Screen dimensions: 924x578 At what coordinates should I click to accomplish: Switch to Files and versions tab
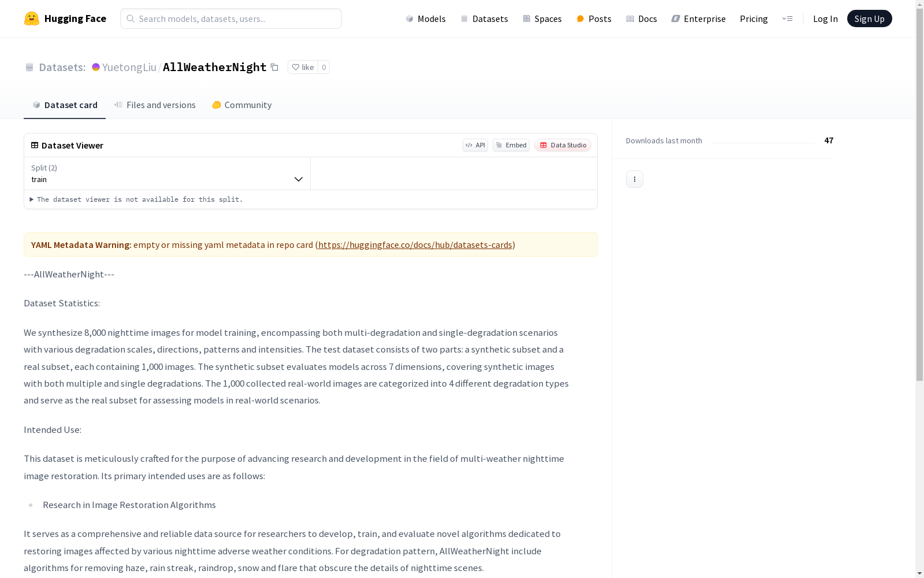point(155,105)
